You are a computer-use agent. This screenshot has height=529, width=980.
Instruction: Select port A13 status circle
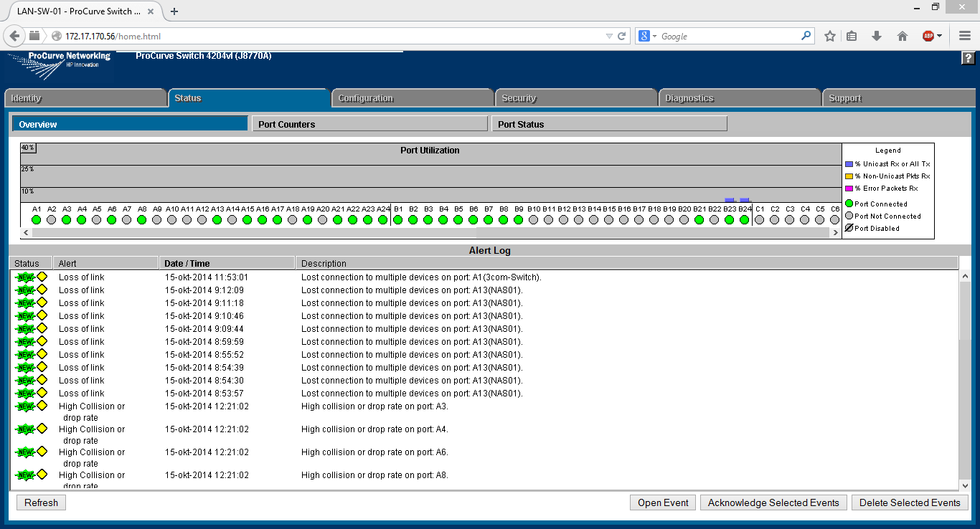point(217,220)
